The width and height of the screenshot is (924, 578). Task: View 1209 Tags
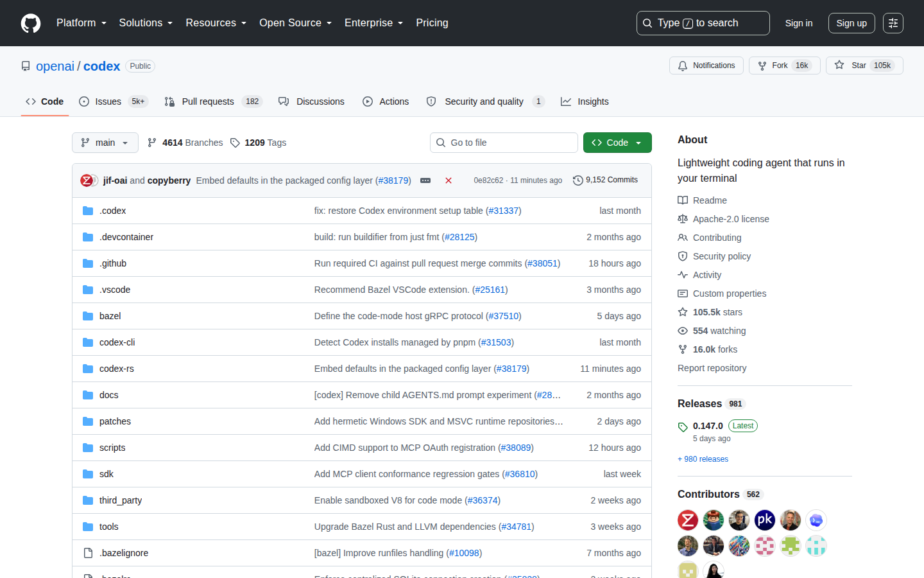tap(258, 143)
